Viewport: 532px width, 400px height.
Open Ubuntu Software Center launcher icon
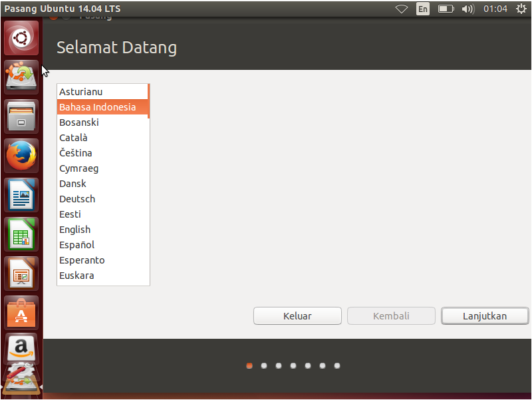(21, 313)
